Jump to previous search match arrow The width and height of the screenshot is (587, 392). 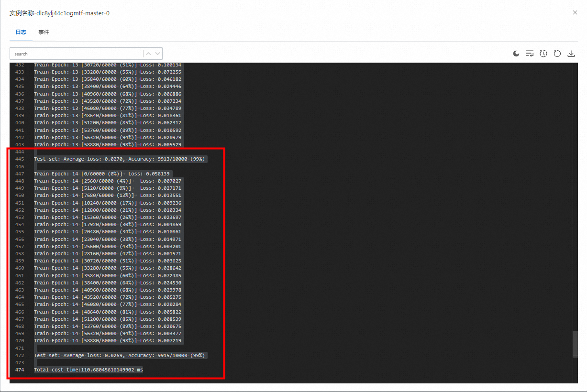click(148, 54)
